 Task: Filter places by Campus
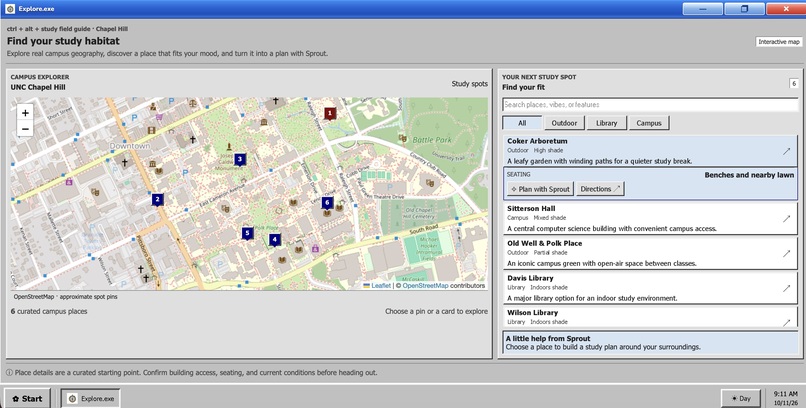click(x=649, y=123)
